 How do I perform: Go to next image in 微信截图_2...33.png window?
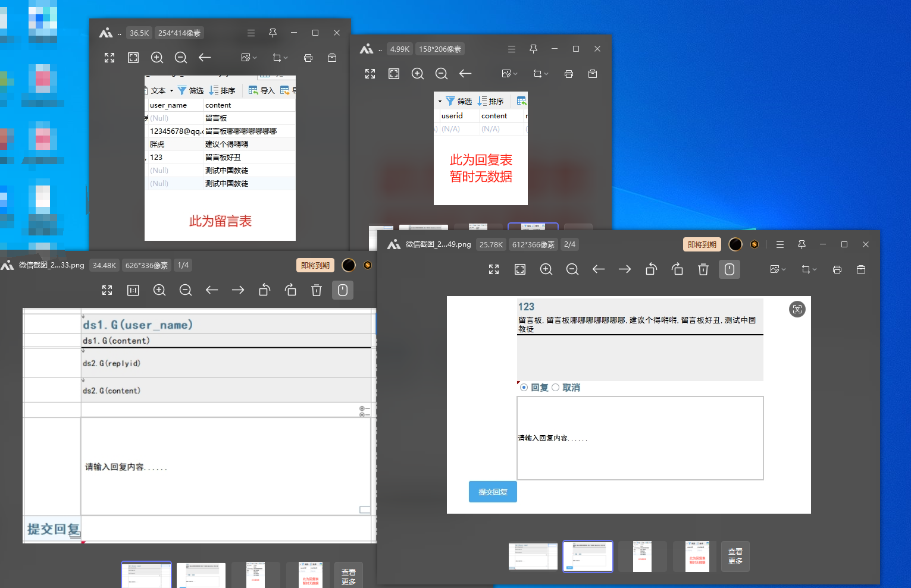(238, 290)
